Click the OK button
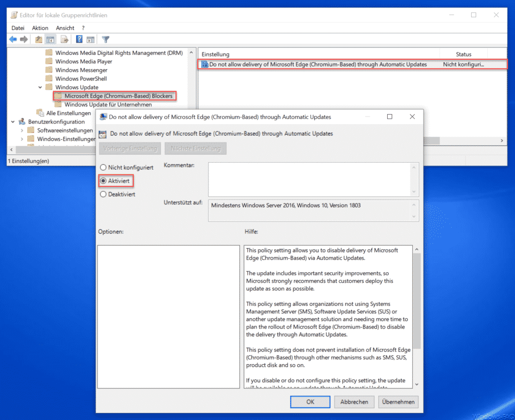Viewport: 515px width, 420px height. pyautogui.click(x=310, y=401)
